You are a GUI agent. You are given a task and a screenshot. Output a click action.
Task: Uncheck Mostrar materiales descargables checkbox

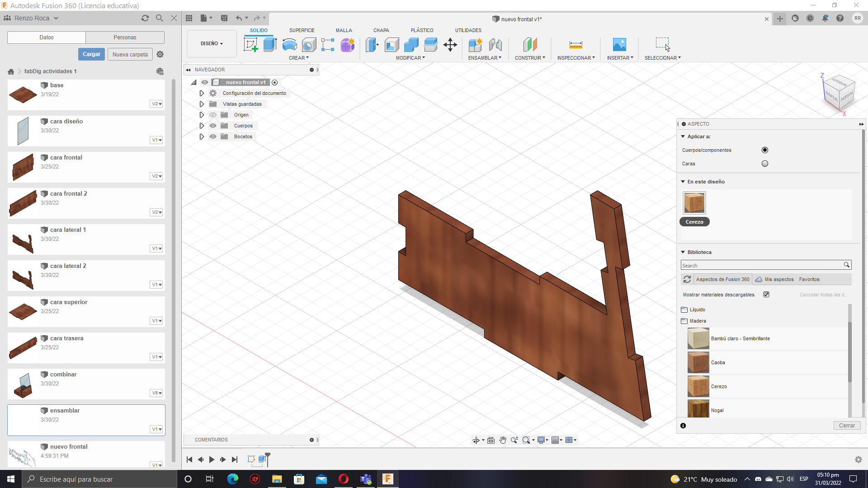click(766, 295)
